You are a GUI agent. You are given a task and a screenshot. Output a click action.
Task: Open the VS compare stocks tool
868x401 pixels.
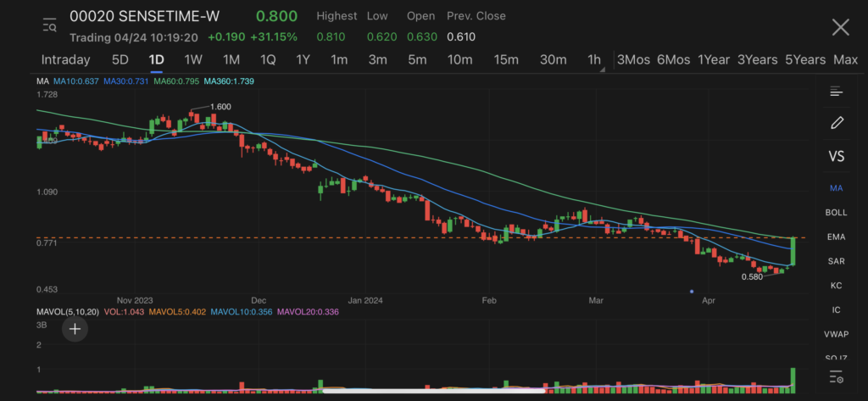pyautogui.click(x=836, y=156)
